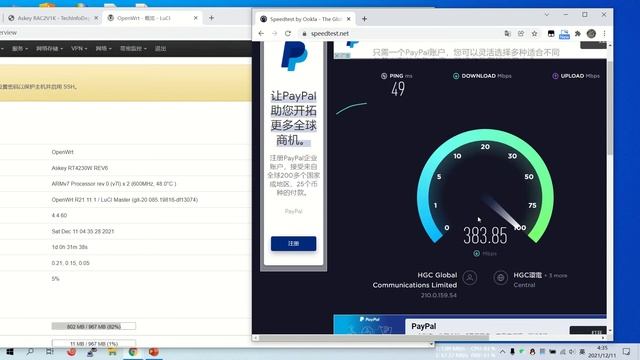The height and width of the screenshot is (360, 640).
Task: Click the Mbps unit label under 383.85
Action: pos(489,254)
